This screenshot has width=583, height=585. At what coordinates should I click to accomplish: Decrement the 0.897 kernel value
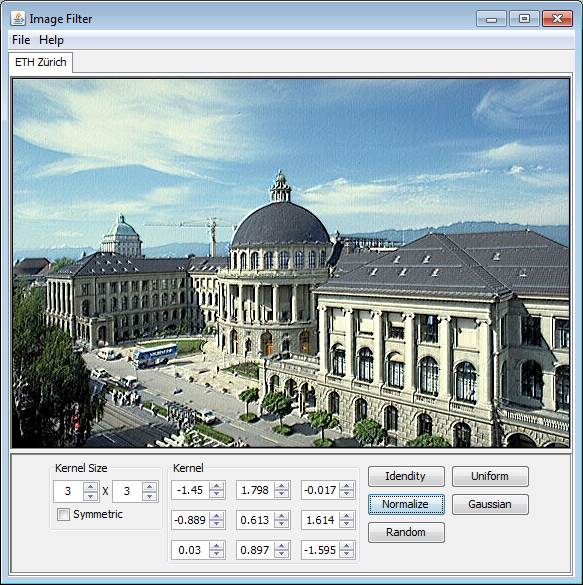tap(281, 555)
